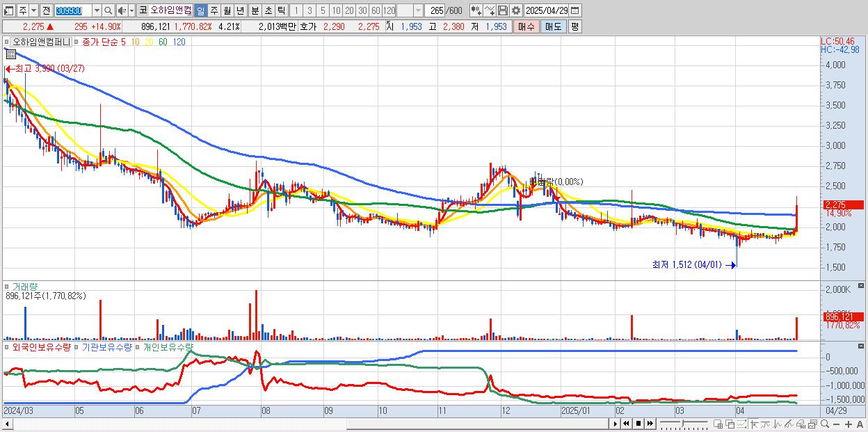868x432 pixels.
Task: Click the dotted line chart icon at bottom
Action: [x=741, y=424]
